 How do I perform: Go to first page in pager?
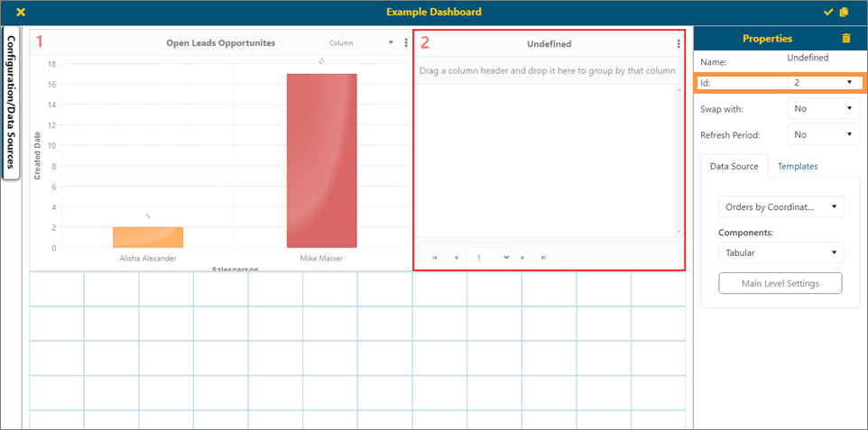tap(435, 258)
